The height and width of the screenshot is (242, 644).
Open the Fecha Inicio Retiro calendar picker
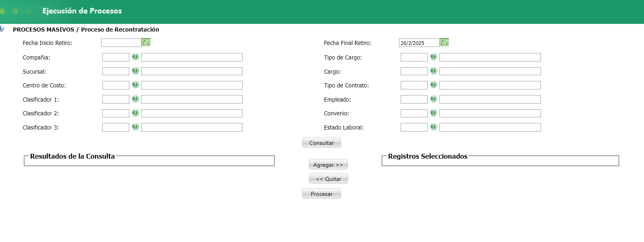(146, 42)
